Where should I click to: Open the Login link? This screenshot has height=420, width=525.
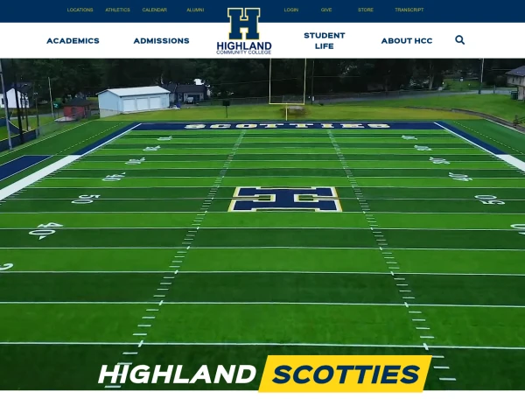tap(291, 10)
